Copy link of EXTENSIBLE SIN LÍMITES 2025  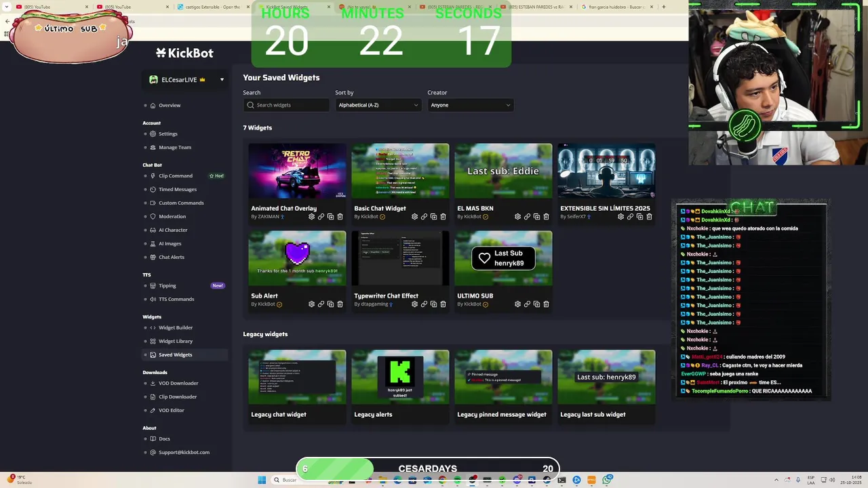coord(630,217)
